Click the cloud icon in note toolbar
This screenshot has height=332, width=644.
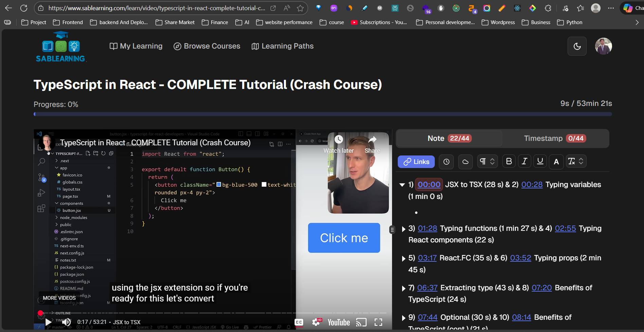(465, 162)
